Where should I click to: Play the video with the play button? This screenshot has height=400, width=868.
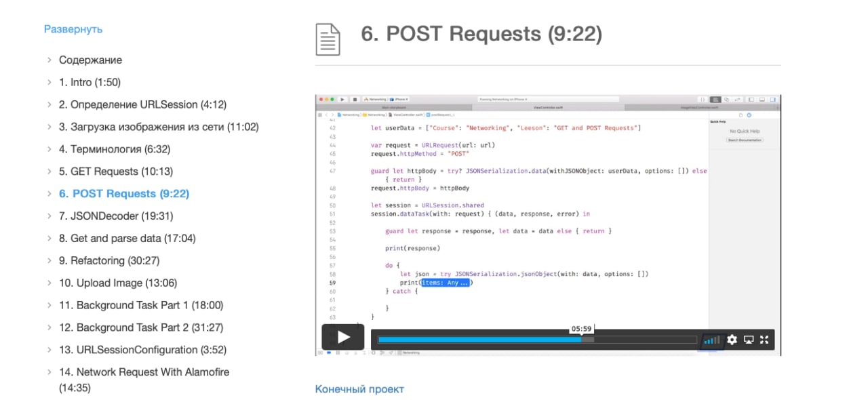pos(343,337)
